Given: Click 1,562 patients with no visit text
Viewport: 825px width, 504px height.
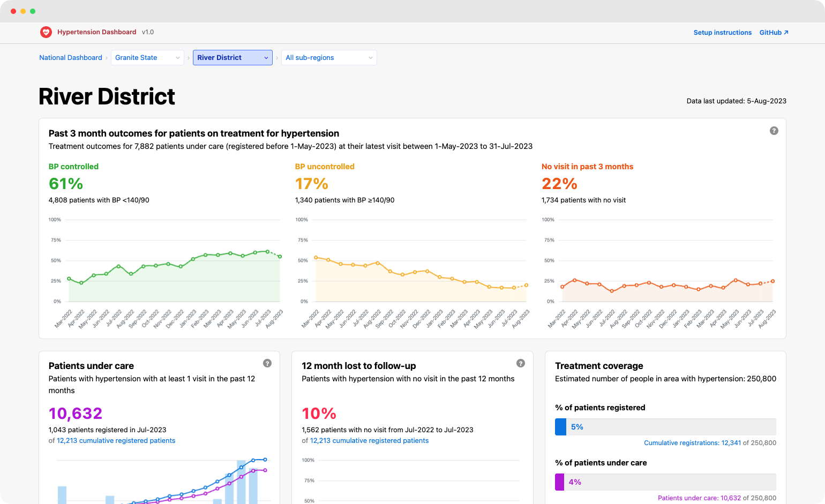Looking at the screenshot, I should click(387, 430).
